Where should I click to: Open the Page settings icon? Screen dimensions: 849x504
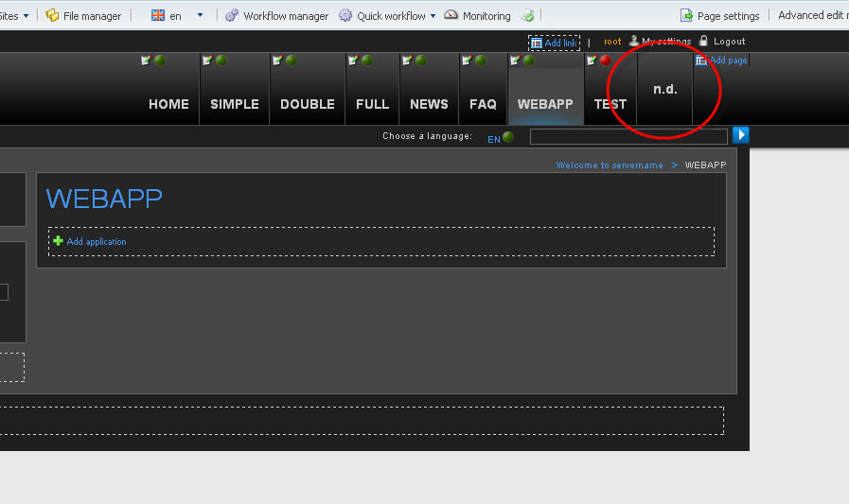point(686,15)
